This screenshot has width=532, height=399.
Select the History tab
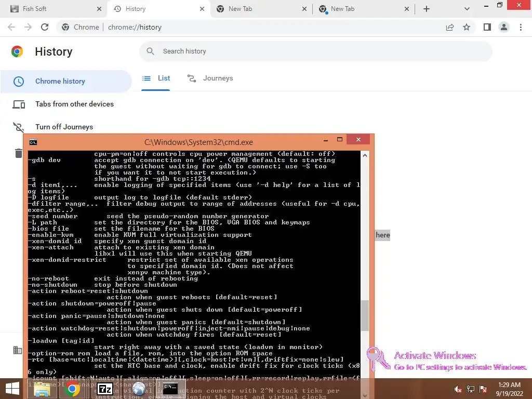(x=158, y=9)
